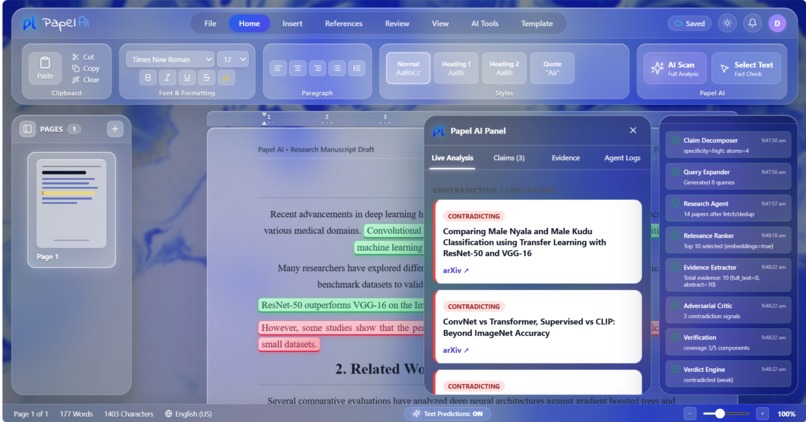Viewport: 806px width, 422px height.
Task: Open the Template menu
Action: pyautogui.click(x=537, y=24)
